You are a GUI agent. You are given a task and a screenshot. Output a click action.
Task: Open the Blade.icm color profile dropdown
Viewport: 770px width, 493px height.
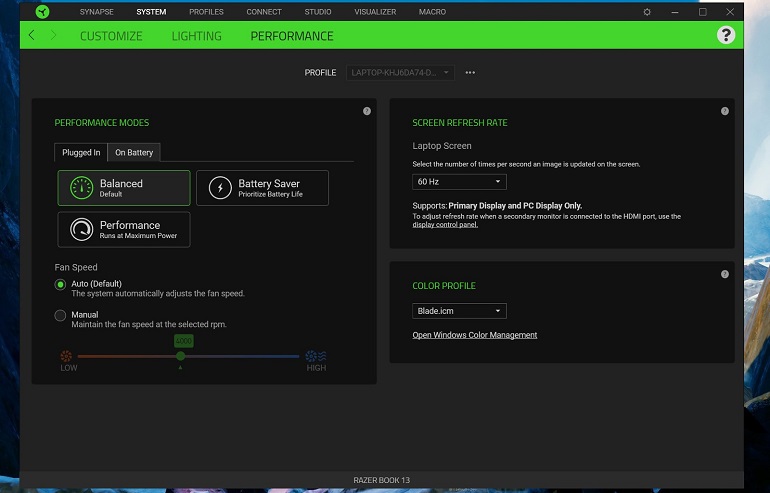[x=459, y=311]
